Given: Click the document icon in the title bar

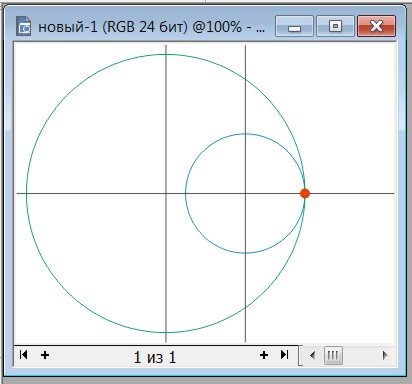Looking at the screenshot, I should pyautogui.click(x=24, y=26).
